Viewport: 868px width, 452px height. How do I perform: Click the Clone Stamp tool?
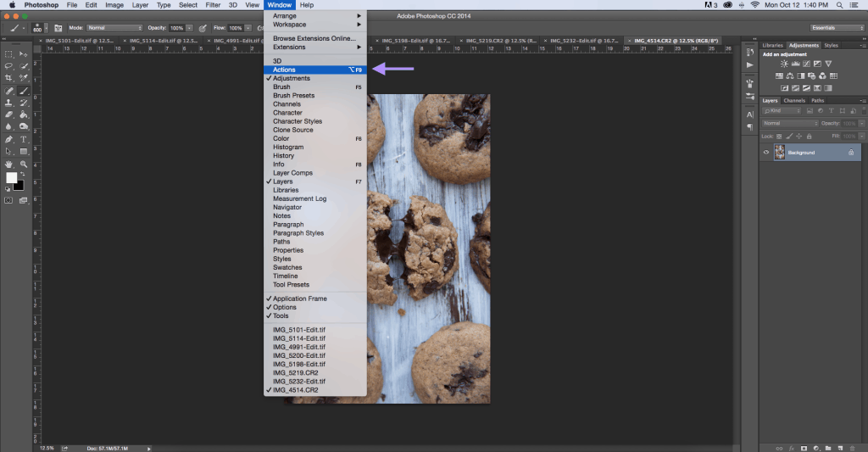coord(9,103)
